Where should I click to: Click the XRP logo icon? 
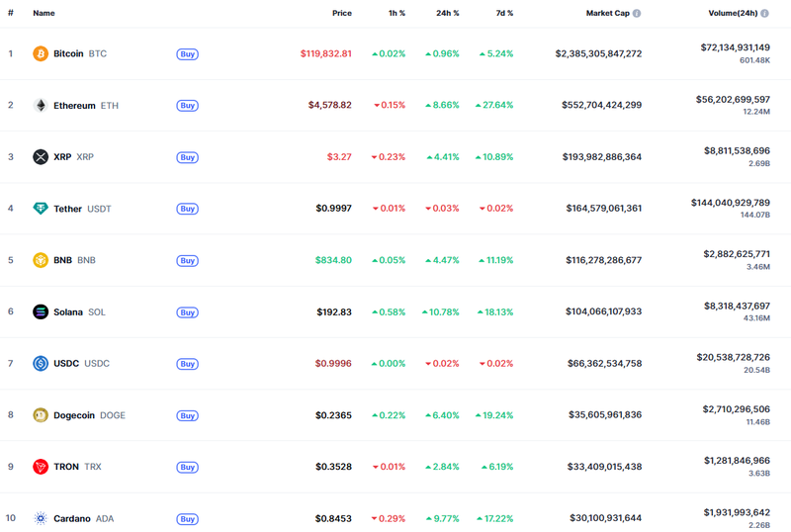41,157
